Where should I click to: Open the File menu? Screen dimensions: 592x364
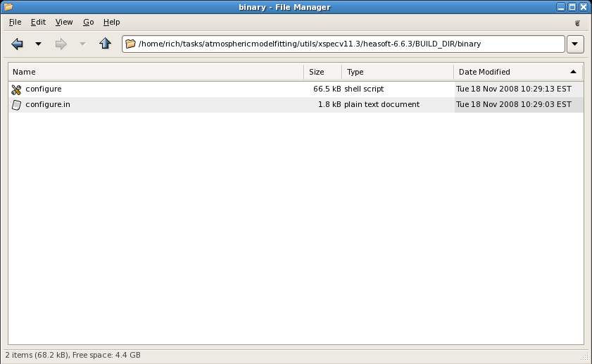click(x=15, y=23)
